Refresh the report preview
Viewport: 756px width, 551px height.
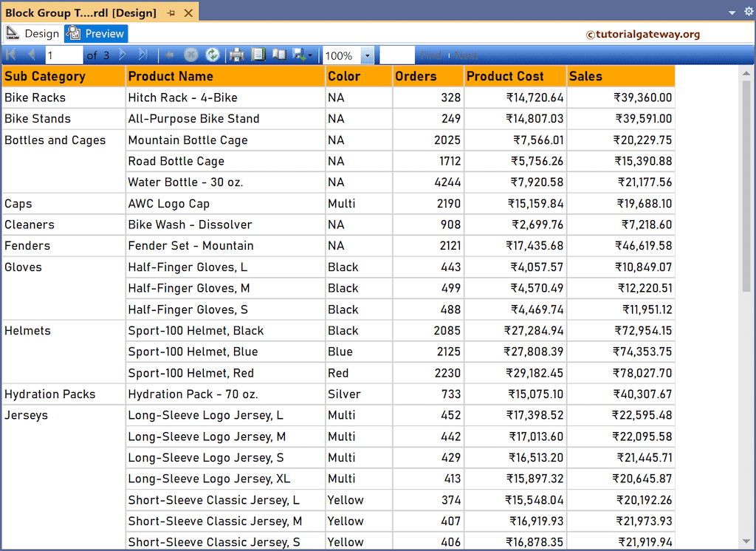(213, 55)
